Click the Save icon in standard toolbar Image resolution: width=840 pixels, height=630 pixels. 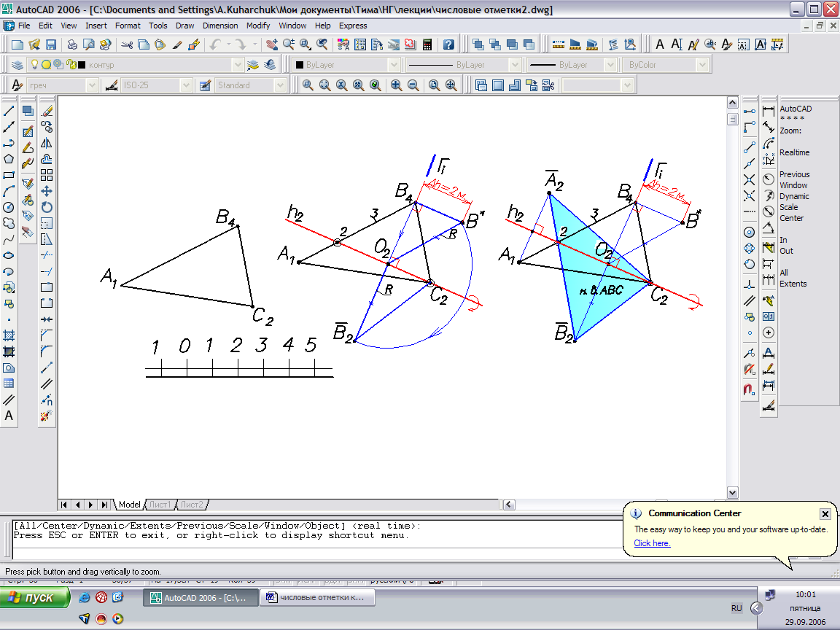click(x=52, y=44)
